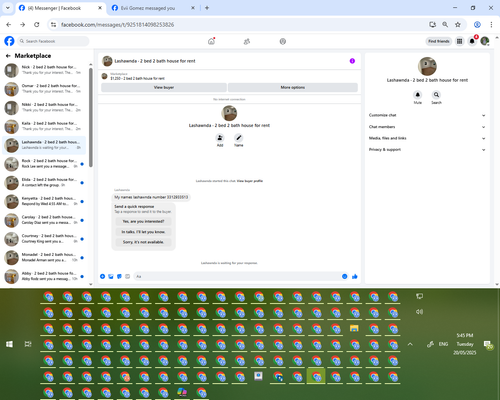Viewport: 500px width, 400px height.
Task: Open Courtney's house rental chat
Action: pyautogui.click(x=44, y=238)
